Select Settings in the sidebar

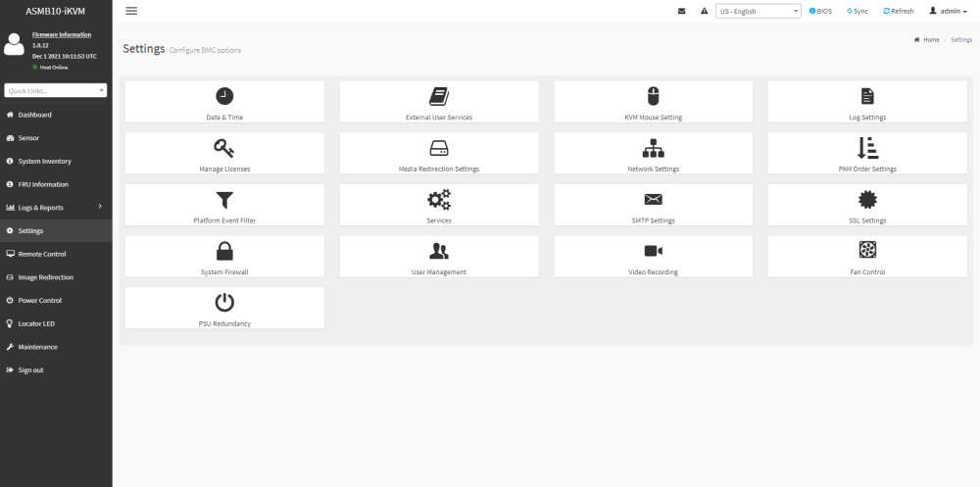[x=56, y=230]
